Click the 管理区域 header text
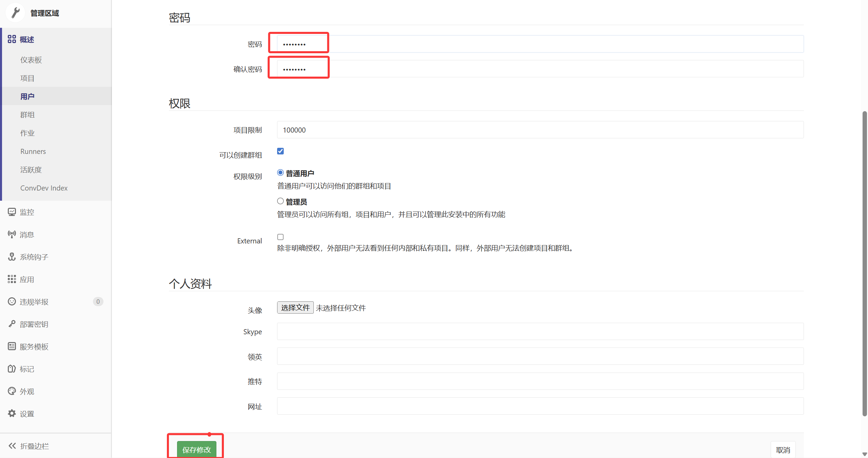The image size is (868, 458). click(x=45, y=13)
